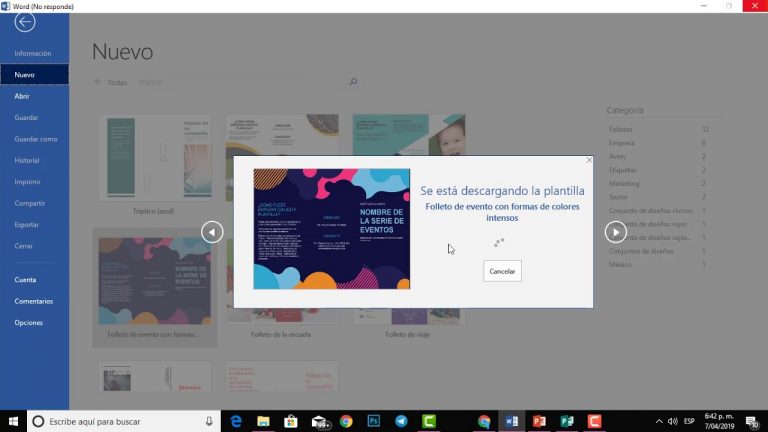768x432 pixels.
Task: Open PowerPoint from the taskbar
Action: [x=539, y=421]
